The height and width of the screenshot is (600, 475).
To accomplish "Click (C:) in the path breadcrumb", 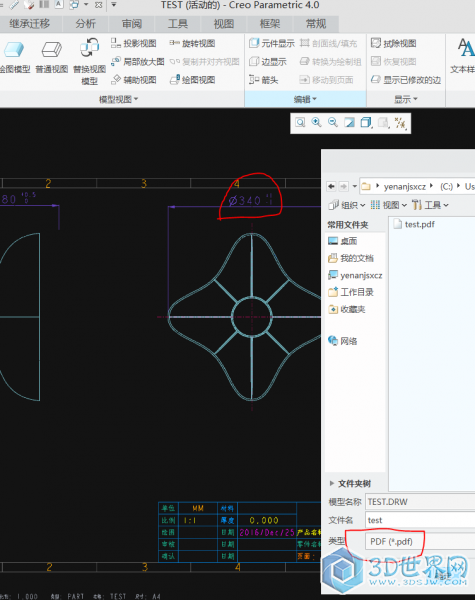I will pyautogui.click(x=446, y=186).
